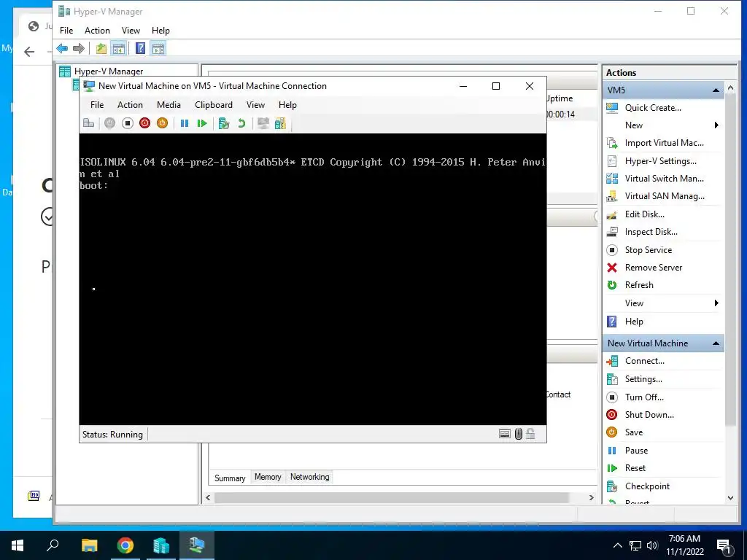Viewport: 747px width, 560px height.
Task: Expand the New submenu arrow in Actions
Action: click(x=716, y=125)
